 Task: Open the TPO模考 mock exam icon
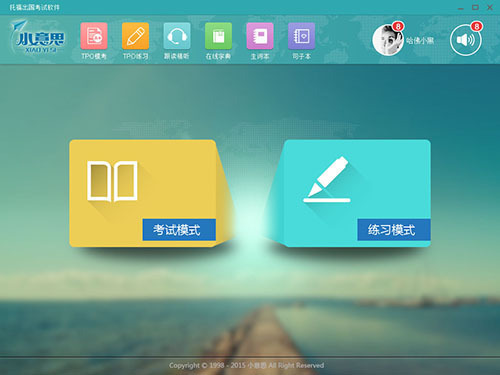point(94,36)
